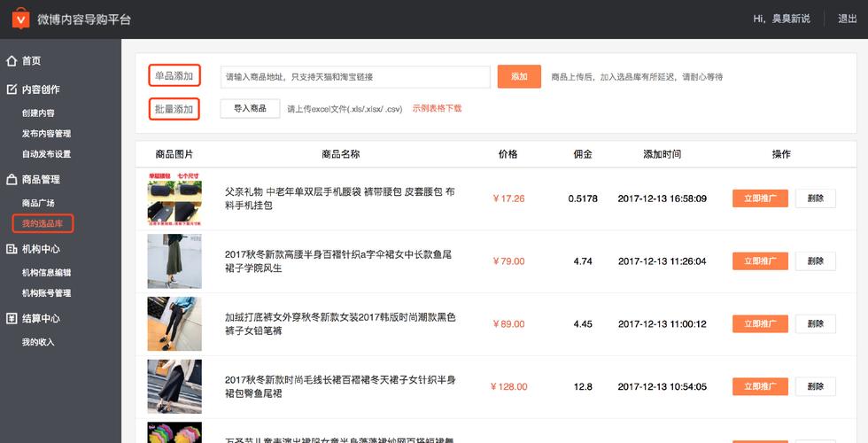
Task: Click the 商品名称 column header
Action: click(x=341, y=154)
